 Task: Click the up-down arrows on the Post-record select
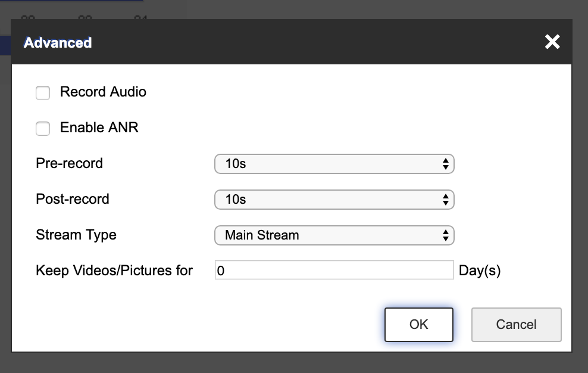pos(445,200)
